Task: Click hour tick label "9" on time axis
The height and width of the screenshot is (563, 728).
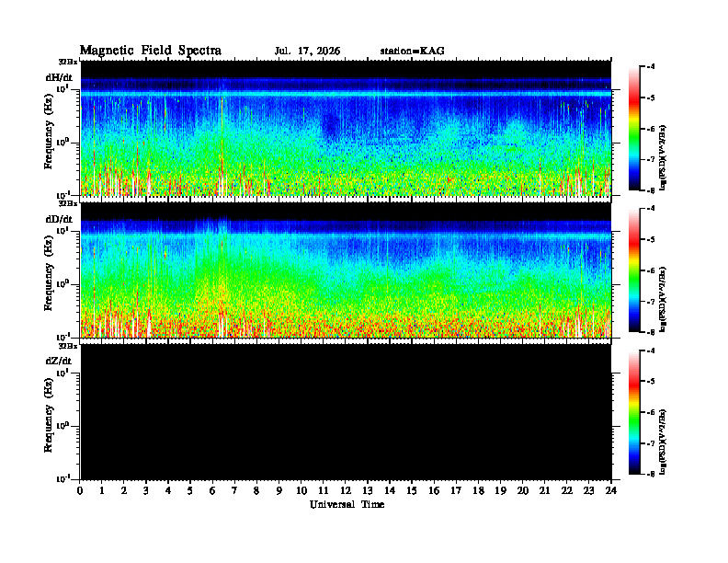Action: point(279,491)
